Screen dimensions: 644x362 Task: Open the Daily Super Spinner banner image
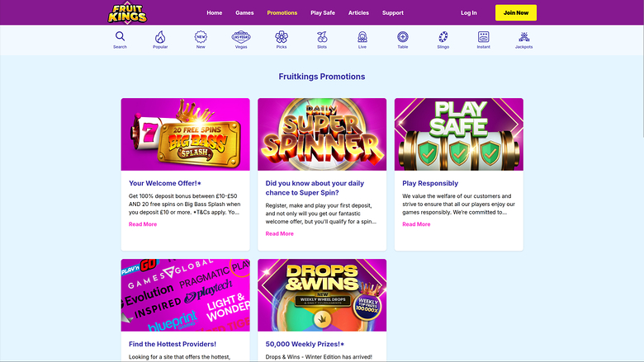[x=322, y=134]
